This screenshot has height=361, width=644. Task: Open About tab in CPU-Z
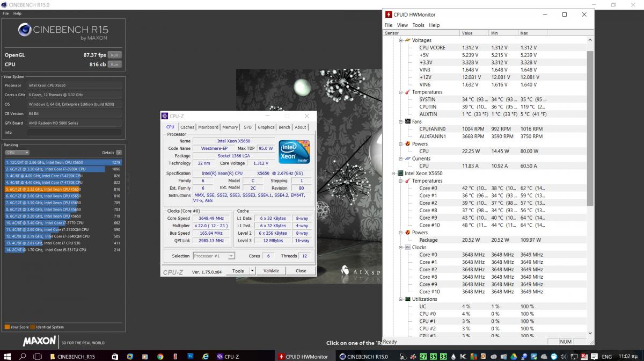coord(301,127)
